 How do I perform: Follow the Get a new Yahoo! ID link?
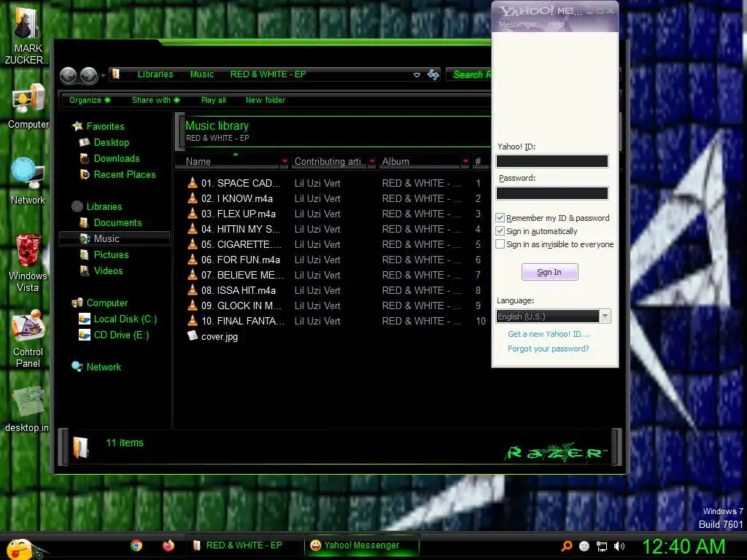click(x=549, y=334)
